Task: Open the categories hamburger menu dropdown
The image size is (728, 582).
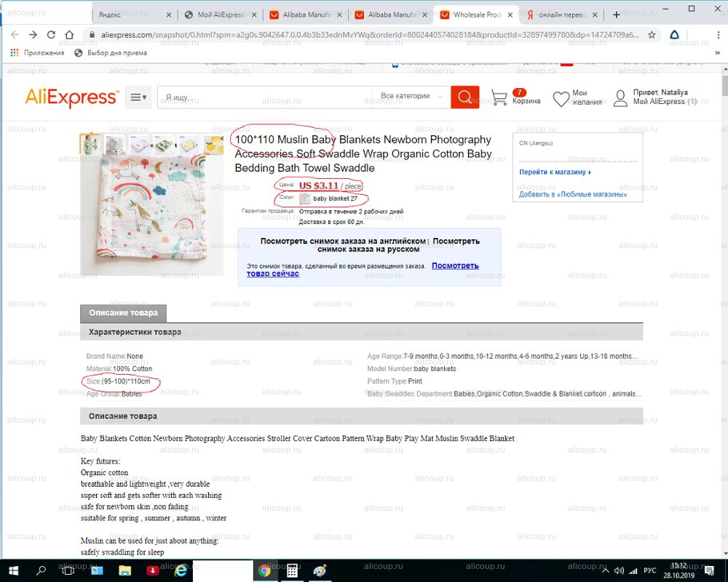Action: pyautogui.click(x=138, y=97)
